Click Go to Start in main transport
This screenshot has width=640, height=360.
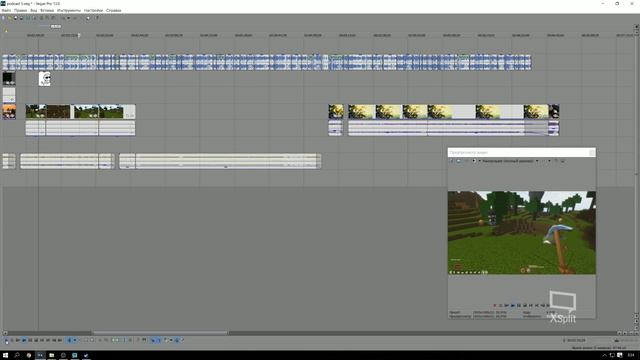pyautogui.click(x=42, y=340)
